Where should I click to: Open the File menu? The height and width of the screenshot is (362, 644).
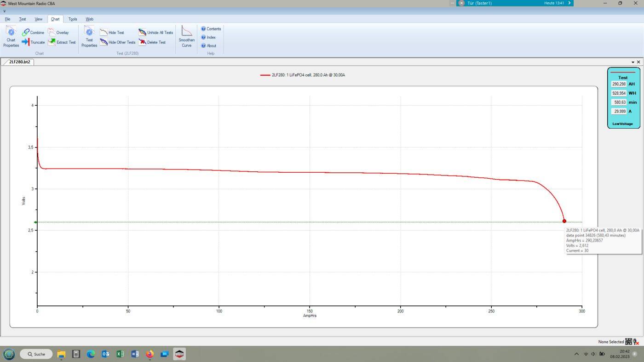7,19
